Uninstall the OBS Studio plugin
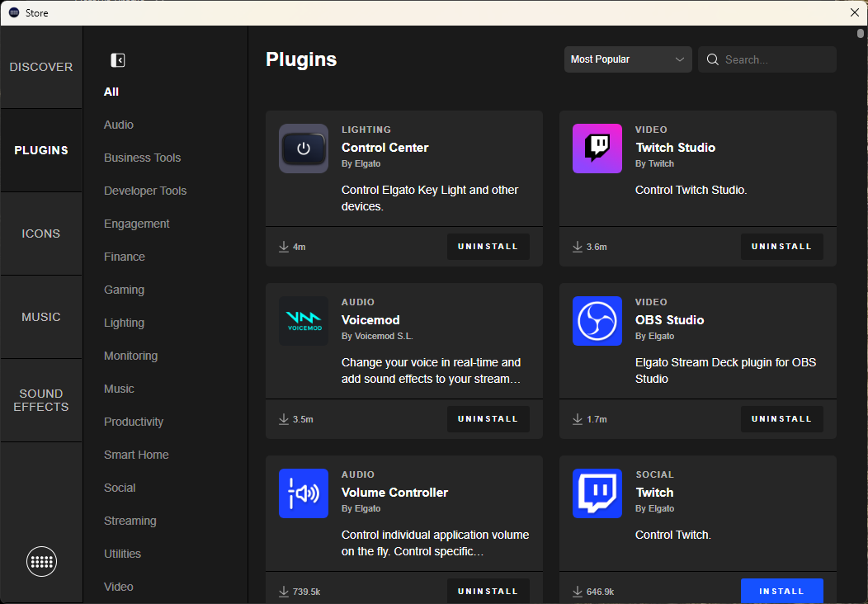The width and height of the screenshot is (868, 604). coord(781,419)
